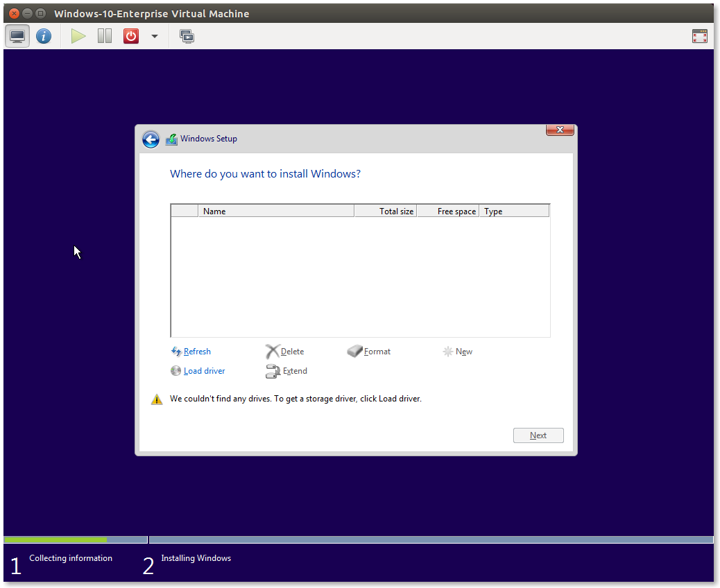Click the Refresh arrows icon
This screenshot has width=720, height=588.
tap(176, 352)
